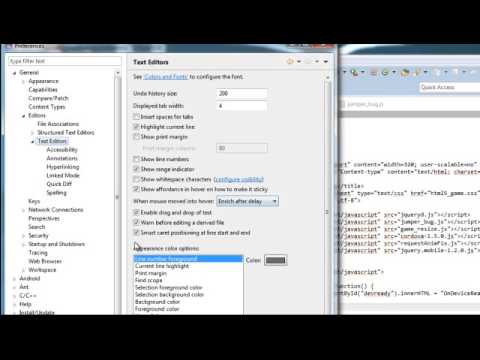This screenshot has width=480, height=360.
Task: Select Linked Mode under Text Editors
Action: [x=63, y=176]
